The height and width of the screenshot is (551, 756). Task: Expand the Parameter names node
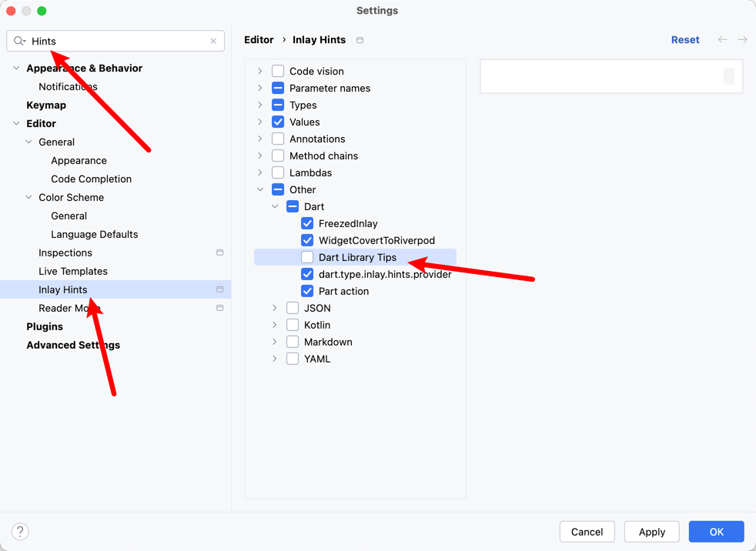click(x=260, y=88)
